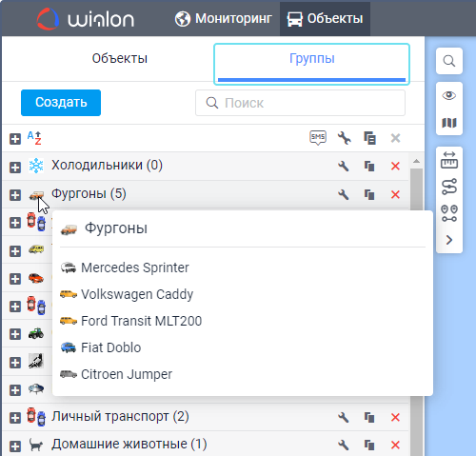
Task: Open the Мониторинг menu item
Action: (224, 18)
